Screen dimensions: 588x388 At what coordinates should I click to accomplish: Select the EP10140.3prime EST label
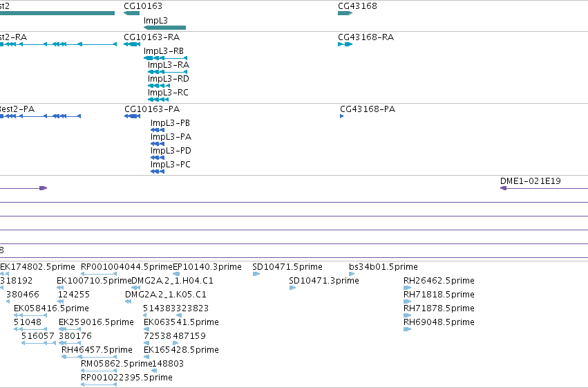click(207, 267)
